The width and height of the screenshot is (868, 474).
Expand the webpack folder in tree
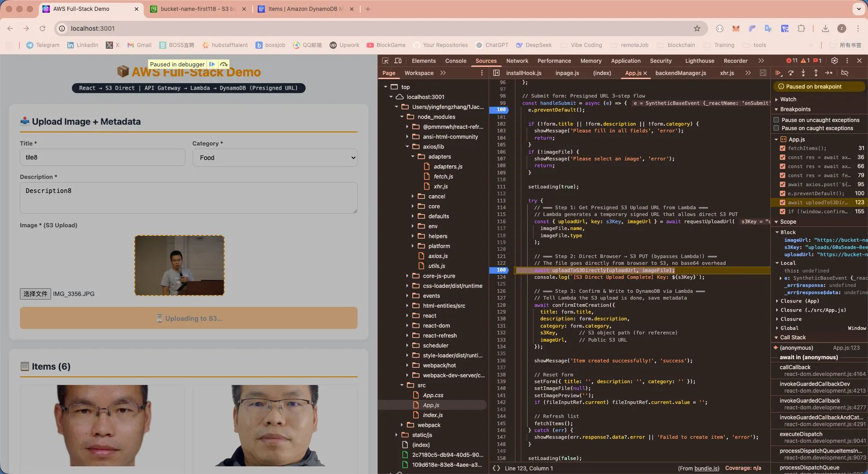401,425
